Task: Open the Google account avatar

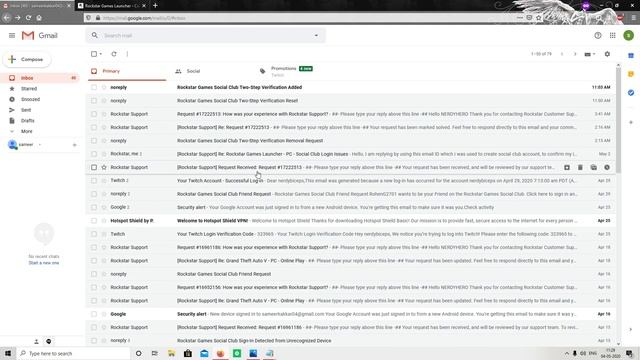Action: (x=629, y=36)
